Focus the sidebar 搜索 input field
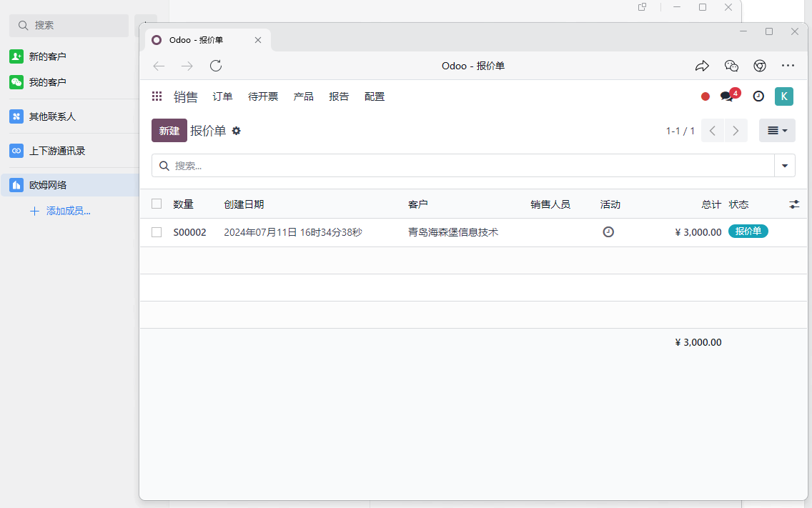812x508 pixels. pyautogui.click(x=69, y=26)
